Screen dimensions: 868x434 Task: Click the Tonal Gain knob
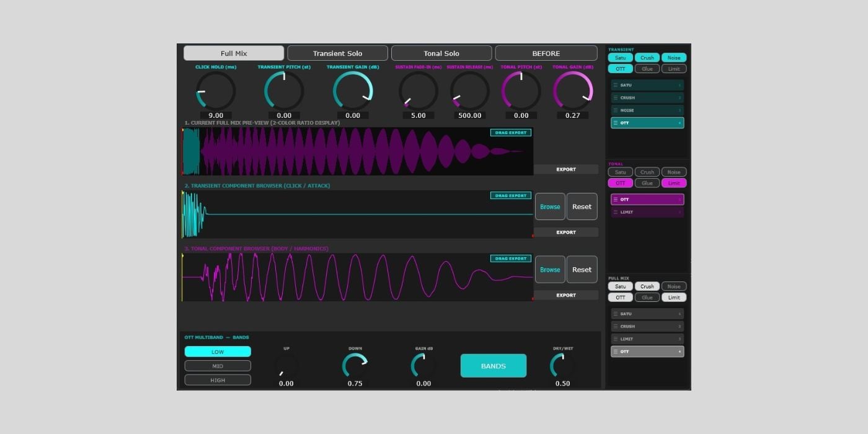pyautogui.click(x=573, y=91)
